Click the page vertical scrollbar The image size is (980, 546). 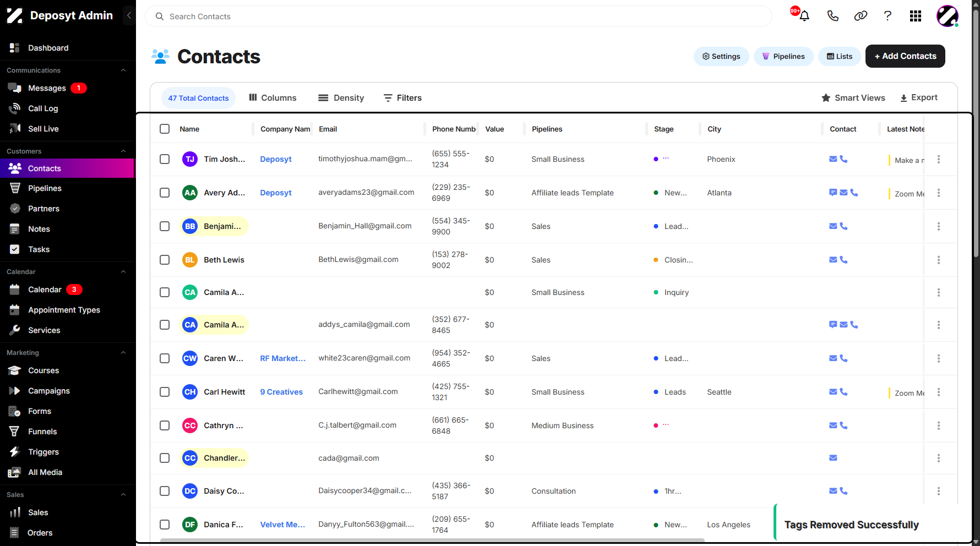click(976, 132)
